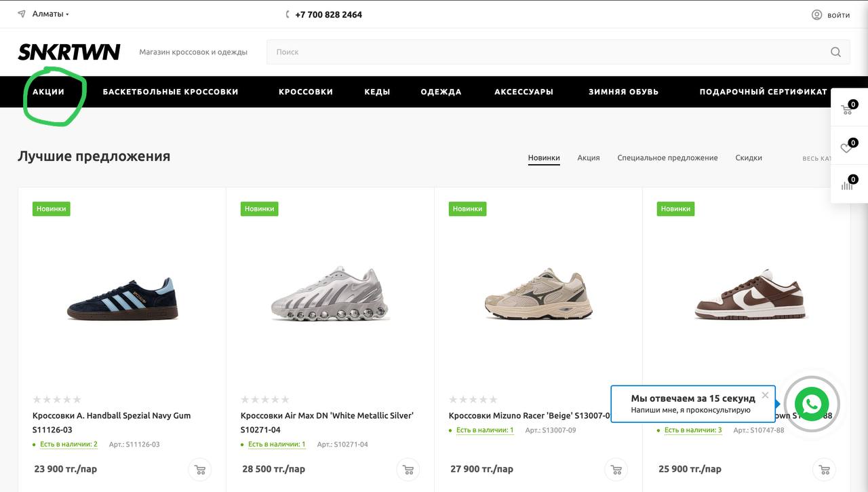
Task: Click Есть в наличии: 3 stock link
Action: click(693, 430)
